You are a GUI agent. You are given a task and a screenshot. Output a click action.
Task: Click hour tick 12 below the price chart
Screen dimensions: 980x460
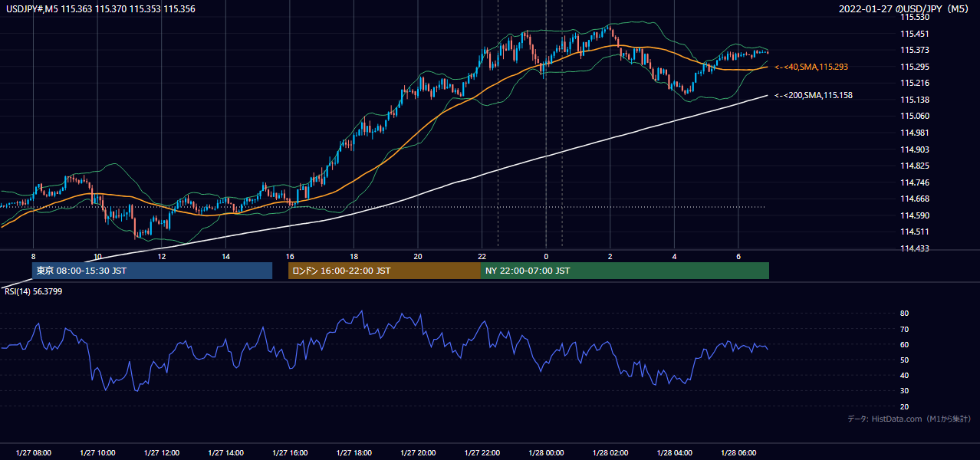pos(162,256)
